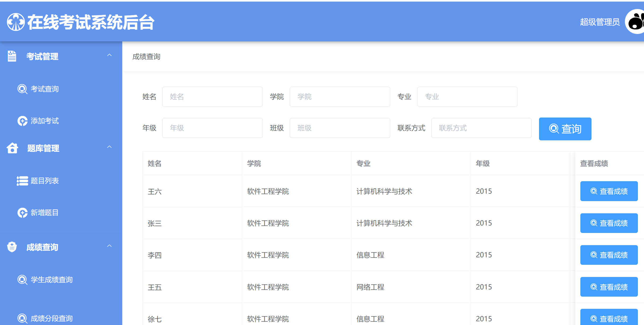This screenshot has width=644, height=325.
Task: Click the 姓名 name input field
Action: pyautogui.click(x=212, y=97)
